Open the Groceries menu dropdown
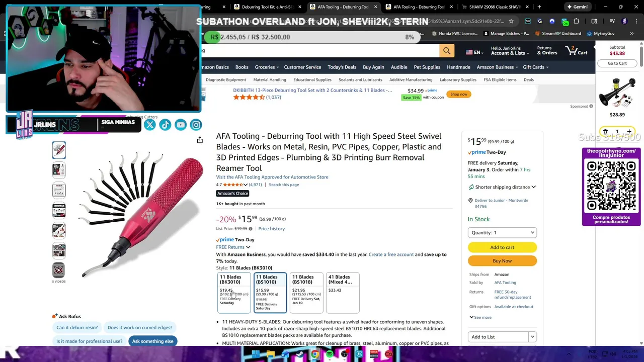The image size is (644, 362). [x=267, y=67]
